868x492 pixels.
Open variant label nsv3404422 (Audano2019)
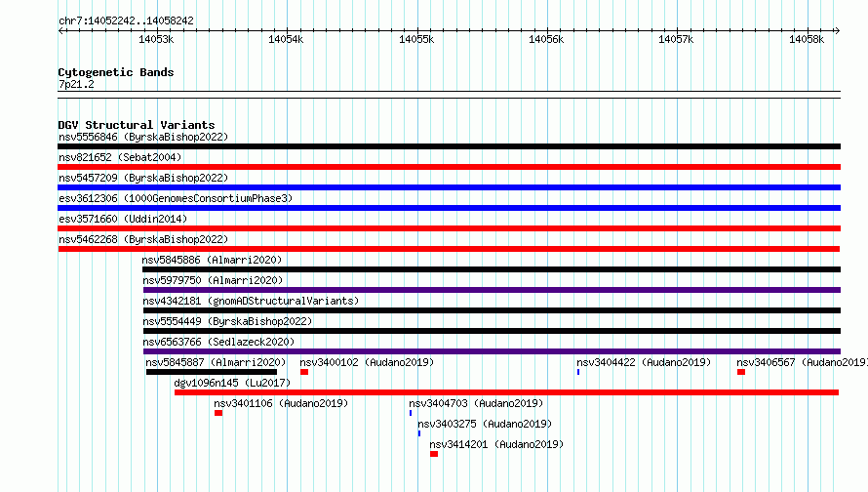(x=644, y=362)
